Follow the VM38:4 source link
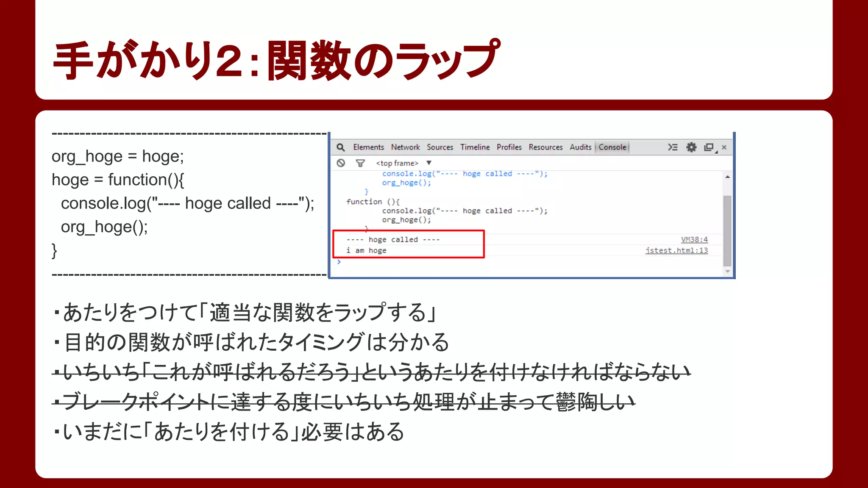This screenshot has height=488, width=868. click(x=694, y=240)
